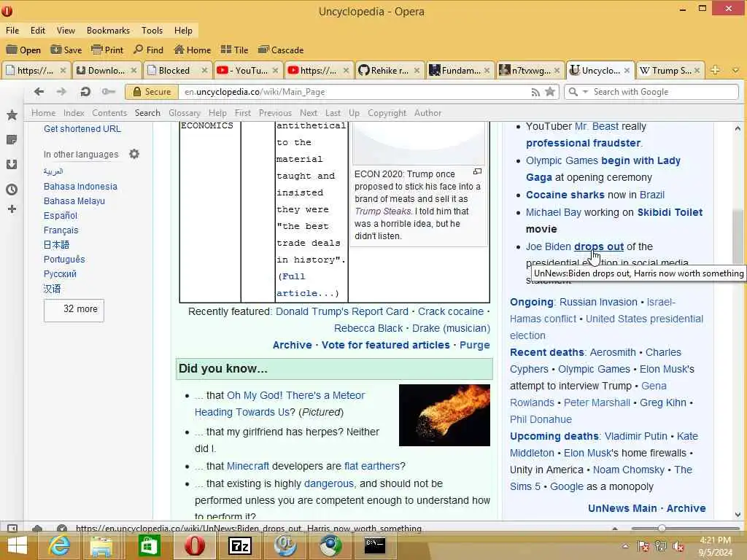Open the Bookmarks menu
The width and height of the screenshot is (747, 560).
click(x=108, y=31)
